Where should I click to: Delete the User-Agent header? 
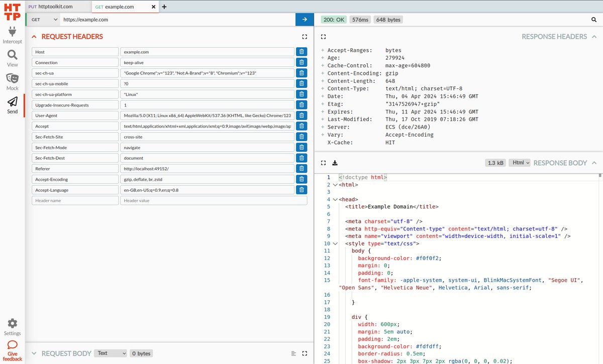click(x=301, y=115)
